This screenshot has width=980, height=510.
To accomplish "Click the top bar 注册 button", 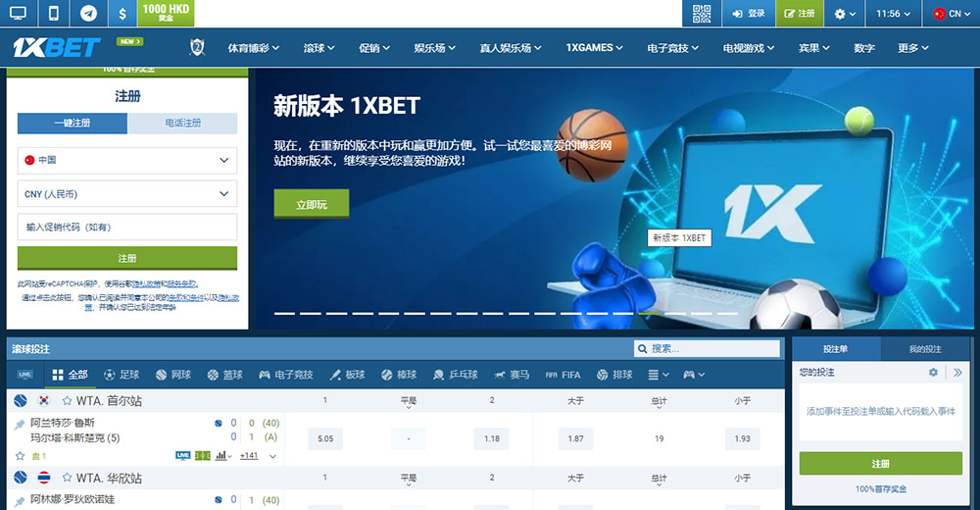I will pyautogui.click(x=800, y=13).
